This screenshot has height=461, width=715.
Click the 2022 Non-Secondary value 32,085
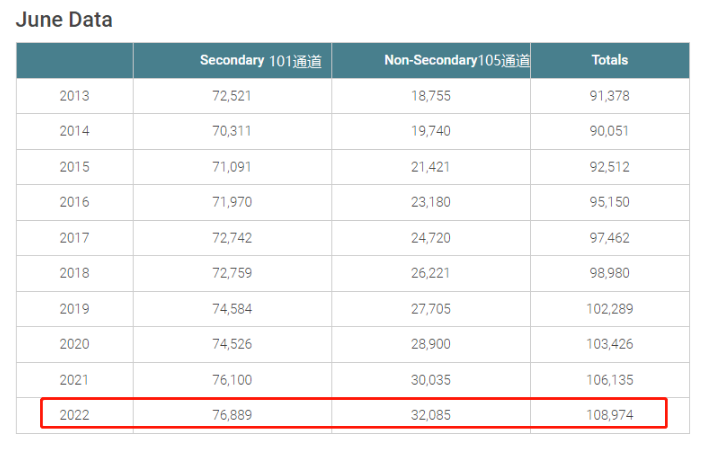pyautogui.click(x=431, y=414)
